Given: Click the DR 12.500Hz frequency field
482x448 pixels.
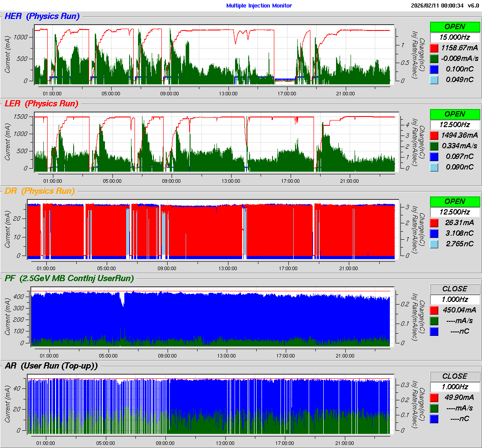Looking at the screenshot, I should pyautogui.click(x=455, y=212).
